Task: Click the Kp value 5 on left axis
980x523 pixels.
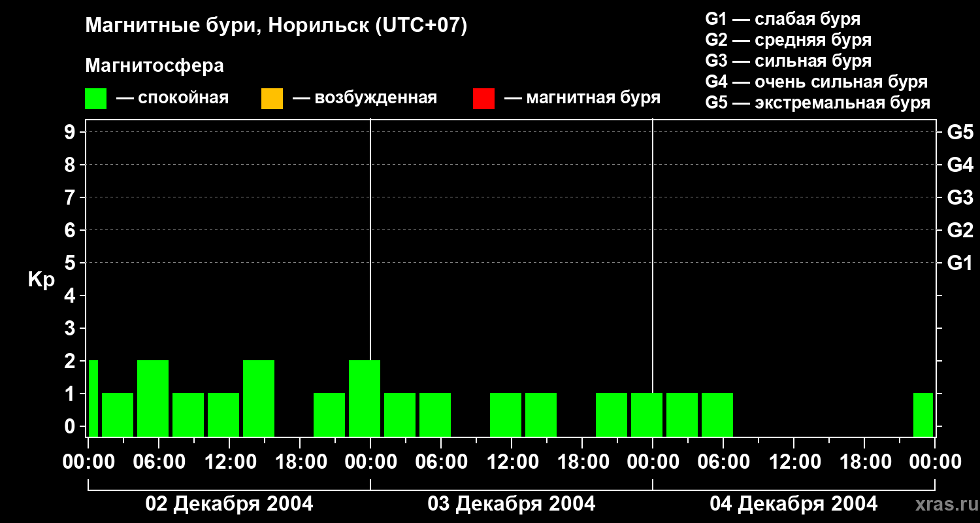Action: pos(71,263)
